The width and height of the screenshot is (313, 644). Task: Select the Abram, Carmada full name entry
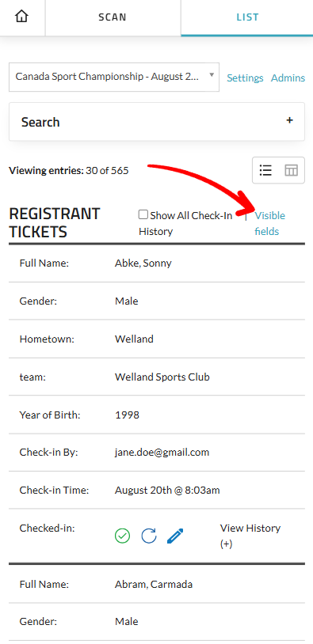tap(154, 584)
